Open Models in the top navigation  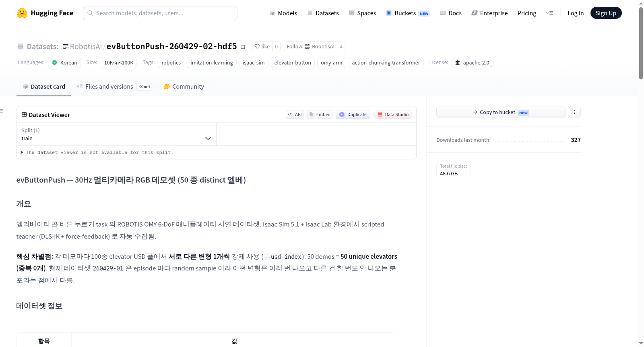[283, 13]
